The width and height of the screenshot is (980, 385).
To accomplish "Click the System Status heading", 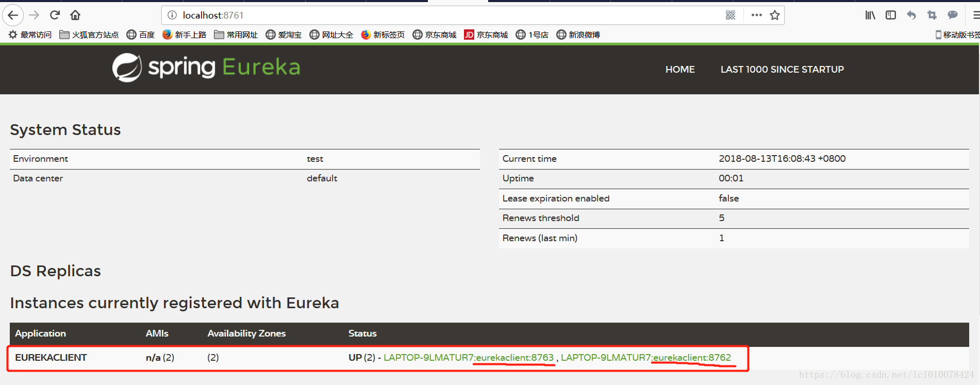I will click(65, 129).
